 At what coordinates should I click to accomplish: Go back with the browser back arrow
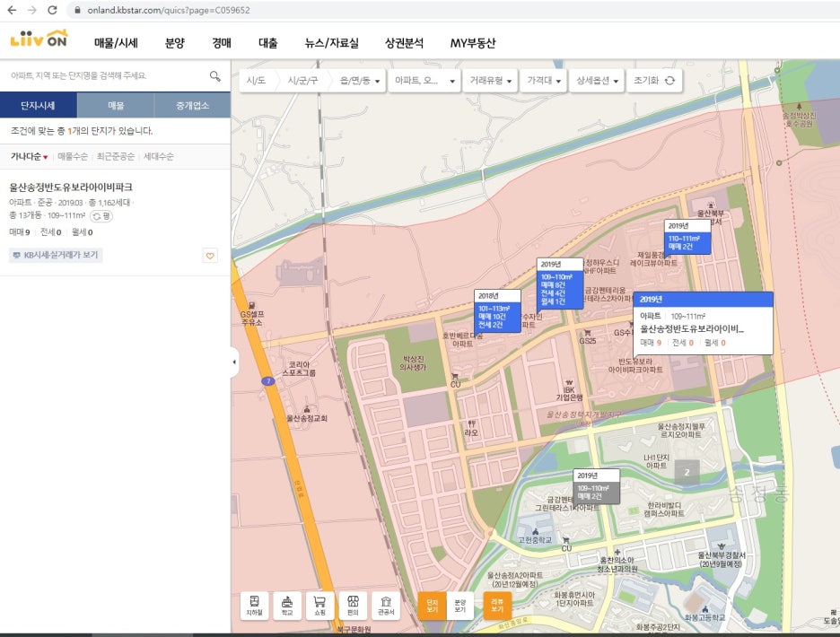click(12, 10)
